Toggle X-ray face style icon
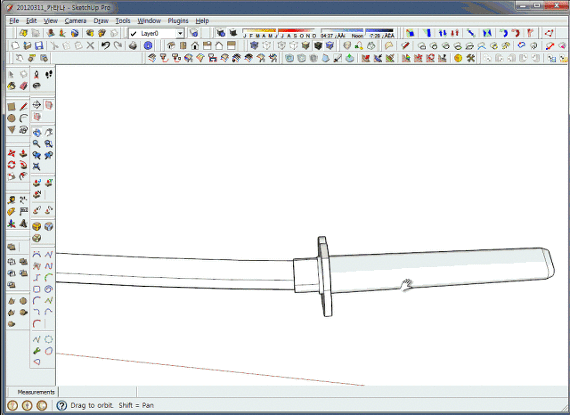Screen dimensions: 570x415 254,45
